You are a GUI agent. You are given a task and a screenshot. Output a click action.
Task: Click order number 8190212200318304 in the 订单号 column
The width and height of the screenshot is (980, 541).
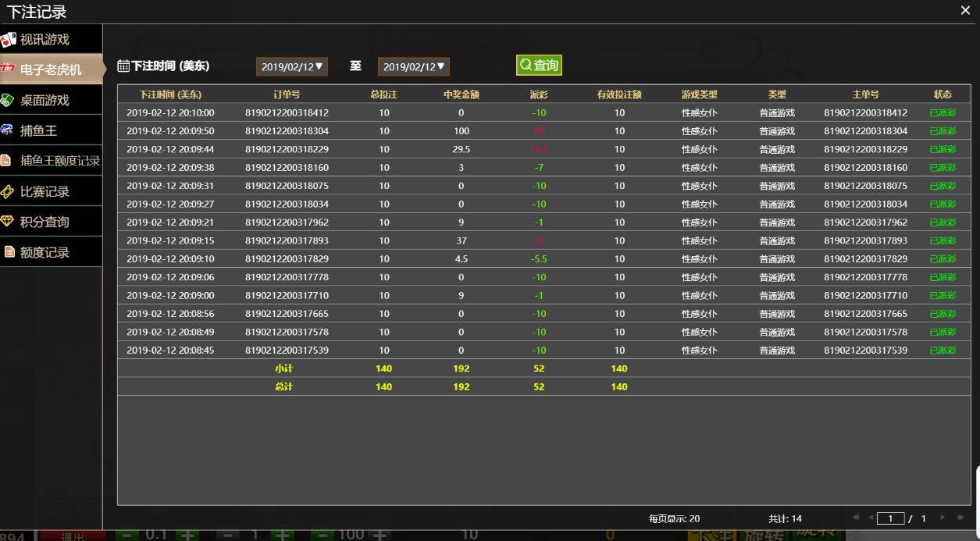287,131
